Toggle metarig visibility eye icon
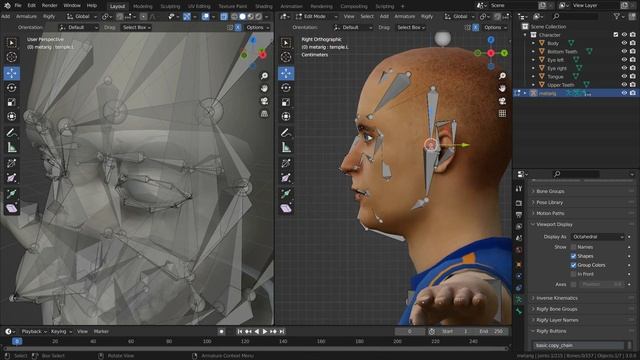Viewport: 640px width, 360px height. click(x=624, y=93)
